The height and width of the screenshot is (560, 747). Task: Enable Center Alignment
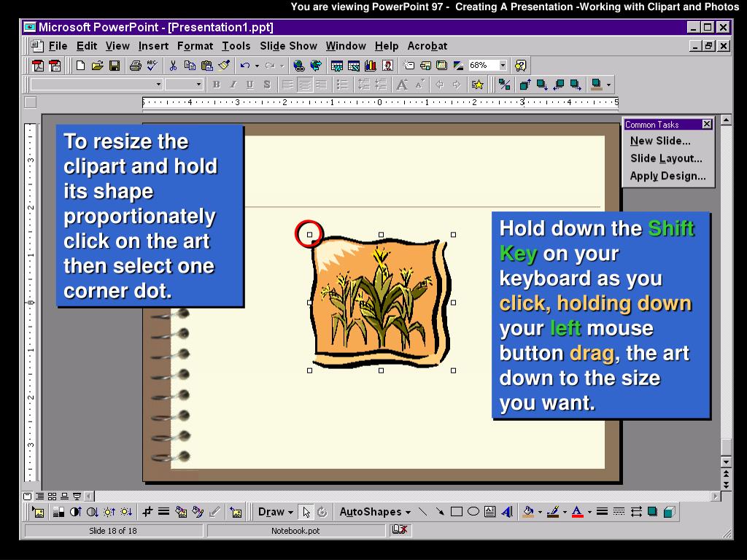[x=304, y=85]
